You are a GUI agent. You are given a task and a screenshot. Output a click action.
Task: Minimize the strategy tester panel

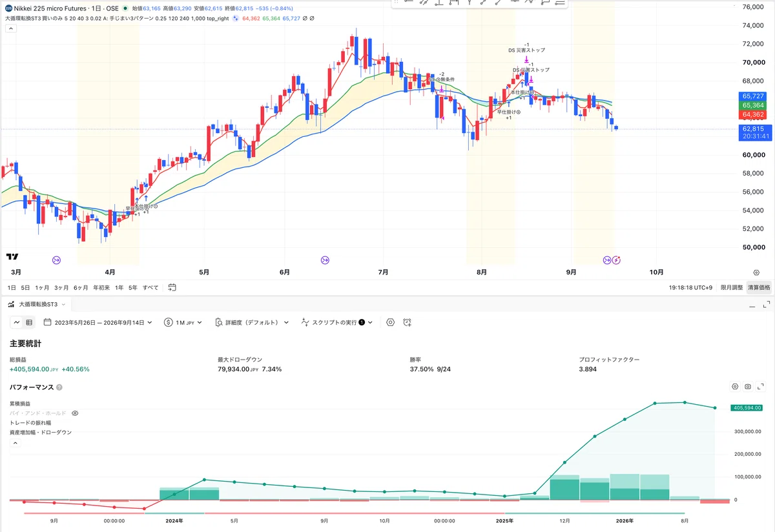click(x=752, y=307)
